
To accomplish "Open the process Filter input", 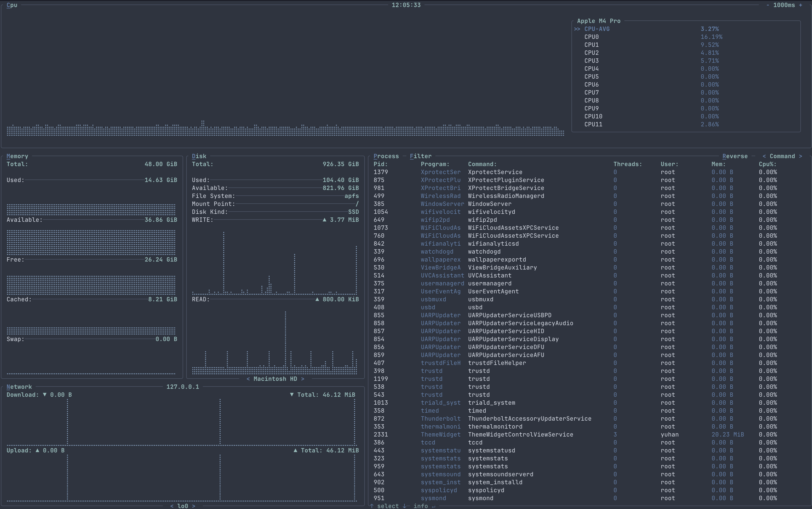I will click(421, 156).
